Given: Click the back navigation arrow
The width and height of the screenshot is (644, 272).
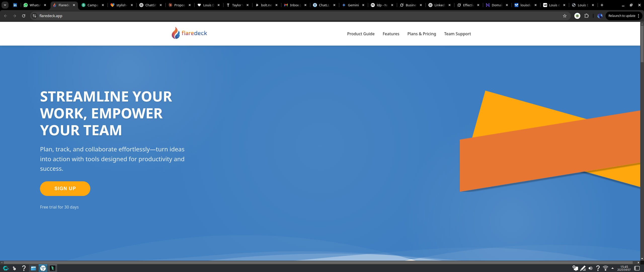Looking at the screenshot, I should [x=6, y=16].
